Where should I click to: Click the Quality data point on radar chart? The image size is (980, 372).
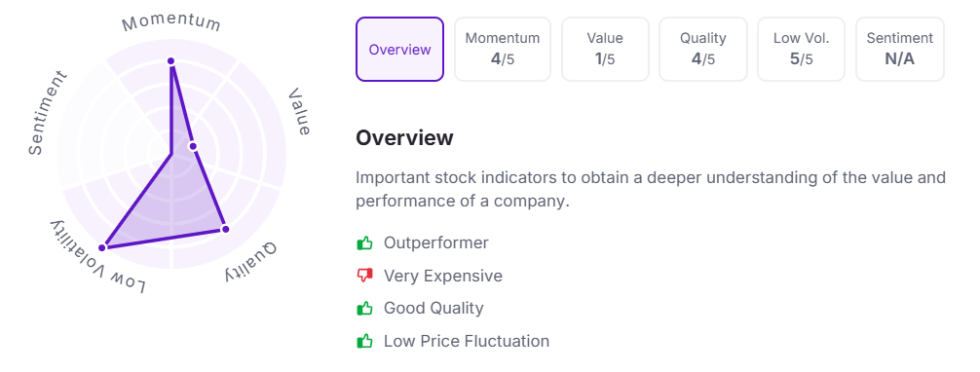(226, 229)
